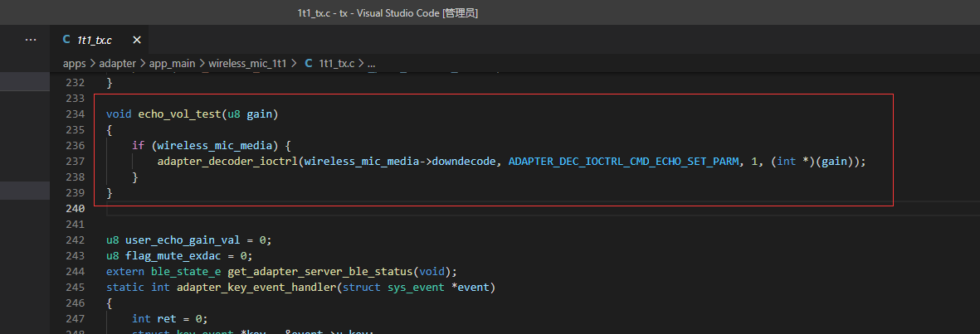
Task: Click the extern keyword on line 244
Action: click(125, 272)
